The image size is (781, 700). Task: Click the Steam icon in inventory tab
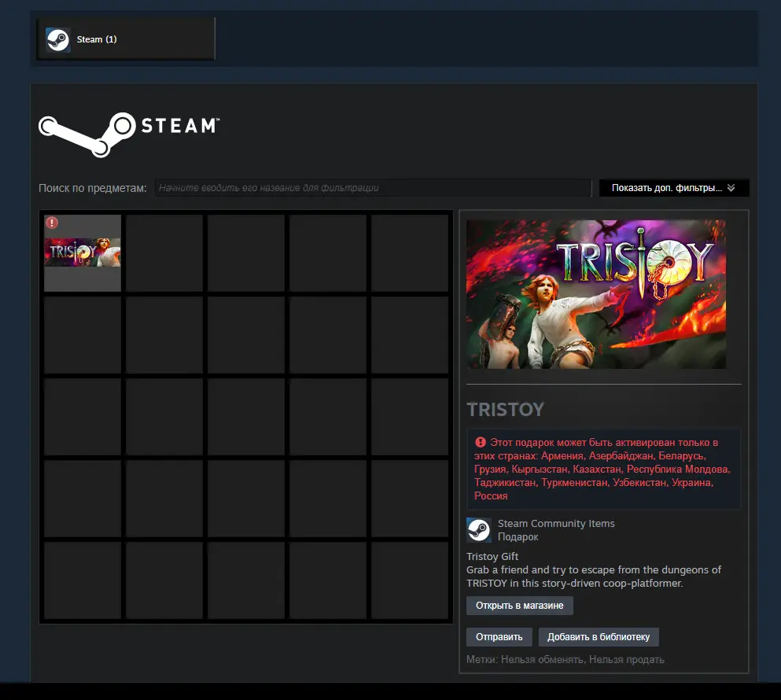click(57, 39)
